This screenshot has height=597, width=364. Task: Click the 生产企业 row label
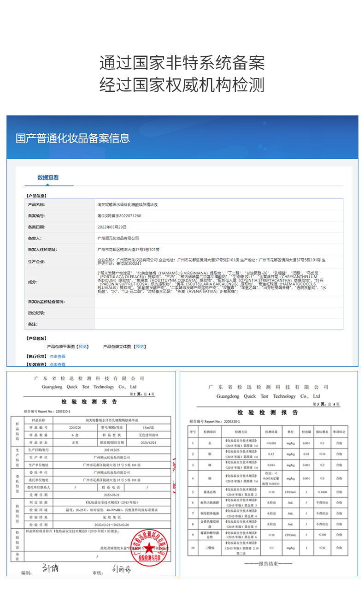tap(37, 261)
